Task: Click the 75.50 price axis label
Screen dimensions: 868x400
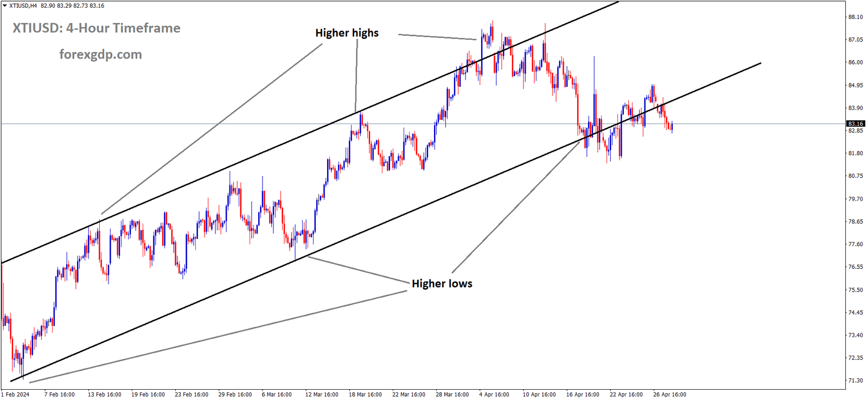Action: tap(856, 290)
